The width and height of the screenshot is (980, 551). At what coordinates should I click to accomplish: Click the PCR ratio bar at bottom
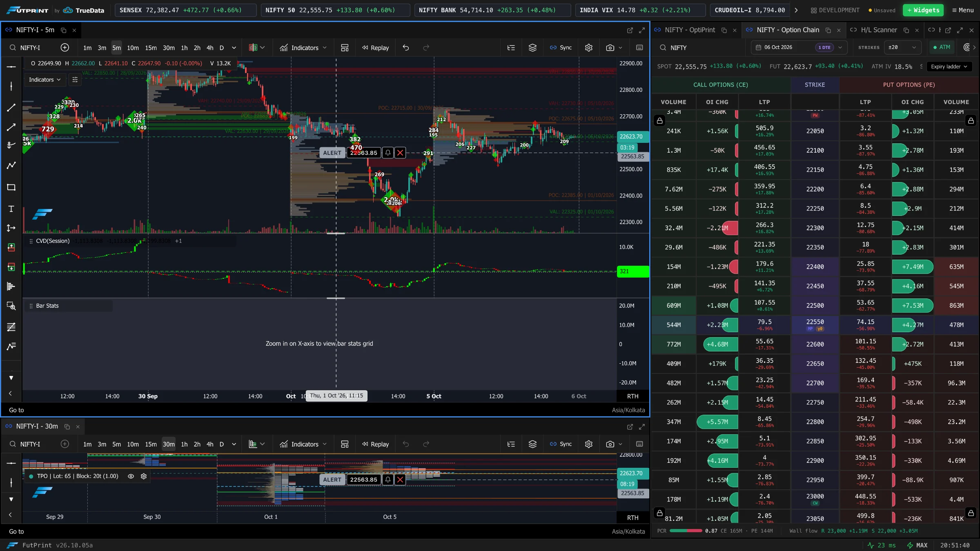click(x=686, y=531)
